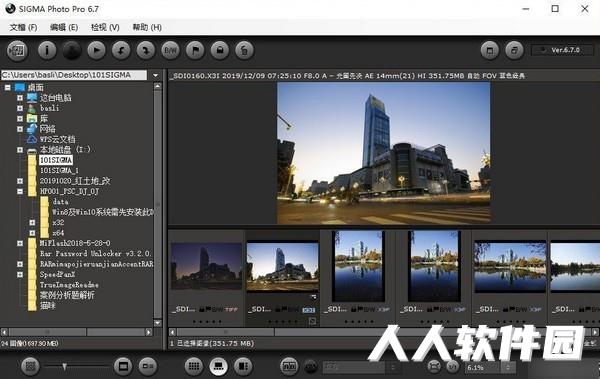
Task: Open the 帮助 (H) menu
Action: point(147,27)
